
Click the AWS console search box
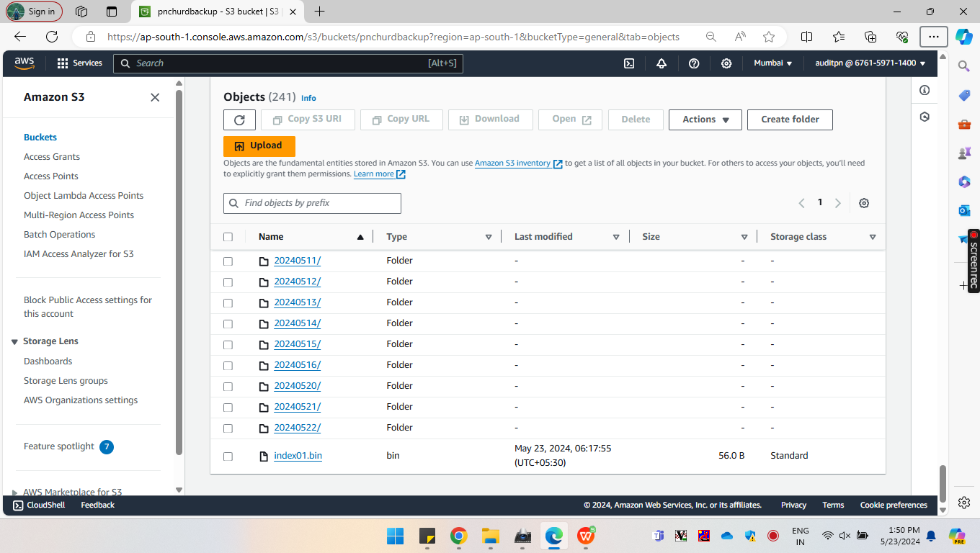click(x=288, y=63)
